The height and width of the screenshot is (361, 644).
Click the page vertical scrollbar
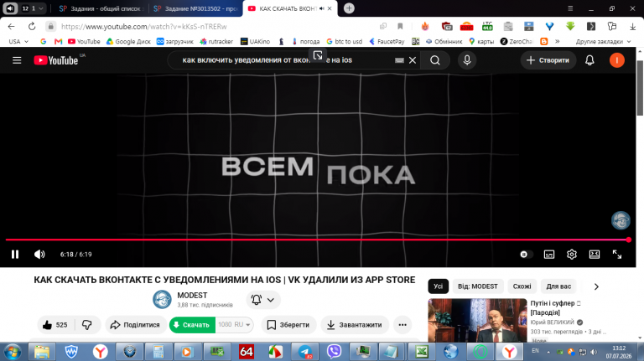[640, 88]
